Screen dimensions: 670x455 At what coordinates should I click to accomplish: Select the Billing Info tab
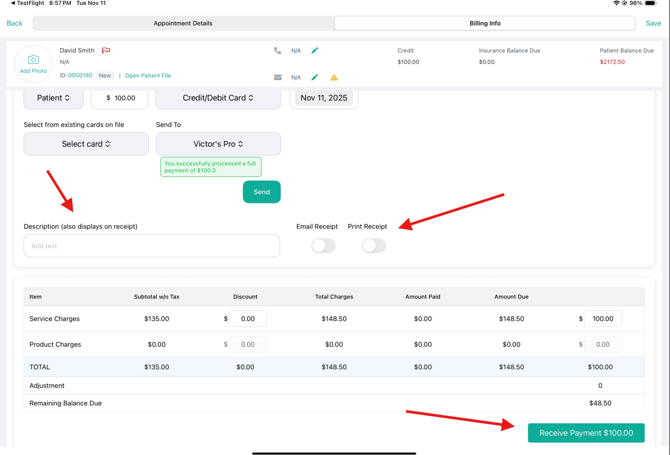click(485, 23)
